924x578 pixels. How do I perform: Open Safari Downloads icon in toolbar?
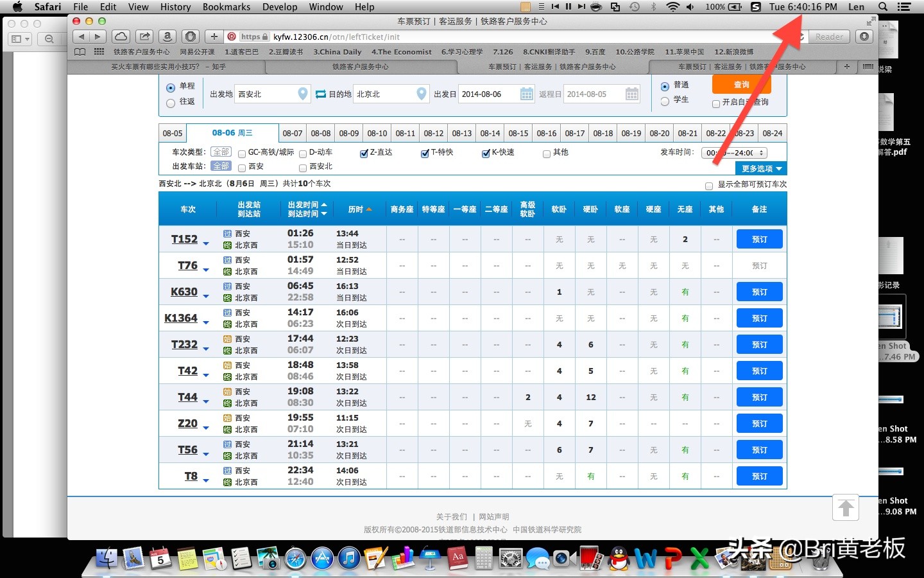coord(864,37)
